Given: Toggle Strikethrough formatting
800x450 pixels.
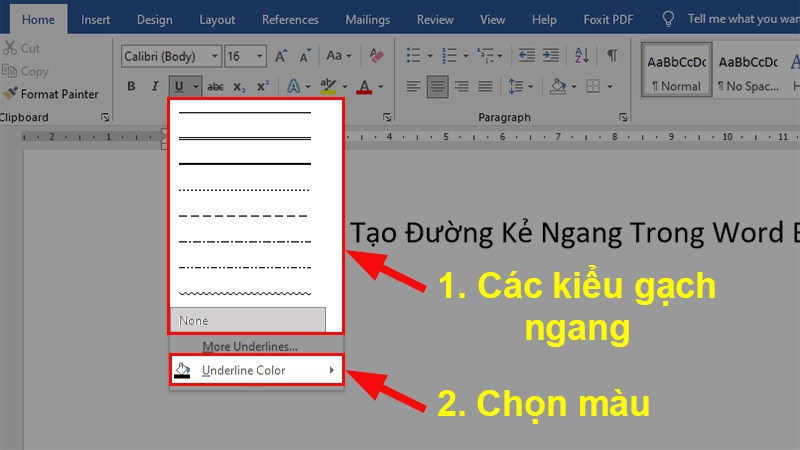Looking at the screenshot, I should click(215, 87).
